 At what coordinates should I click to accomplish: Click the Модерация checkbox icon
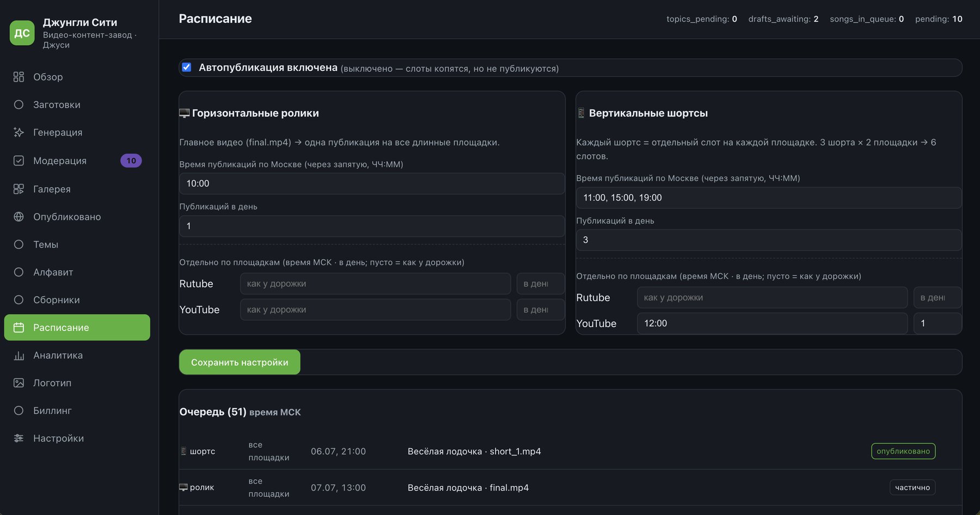tap(19, 161)
